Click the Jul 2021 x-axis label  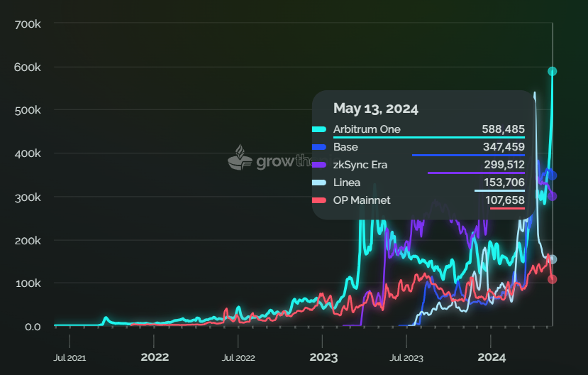[x=70, y=358]
